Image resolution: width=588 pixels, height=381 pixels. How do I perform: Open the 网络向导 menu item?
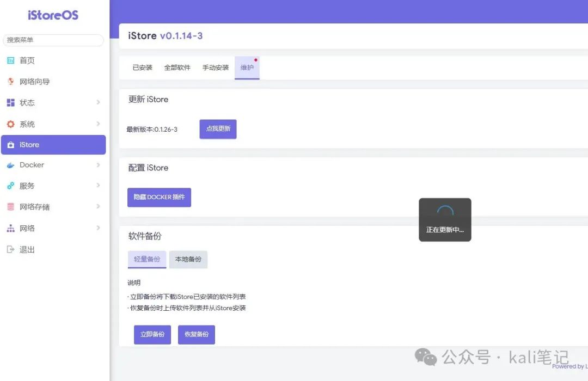(x=53, y=82)
